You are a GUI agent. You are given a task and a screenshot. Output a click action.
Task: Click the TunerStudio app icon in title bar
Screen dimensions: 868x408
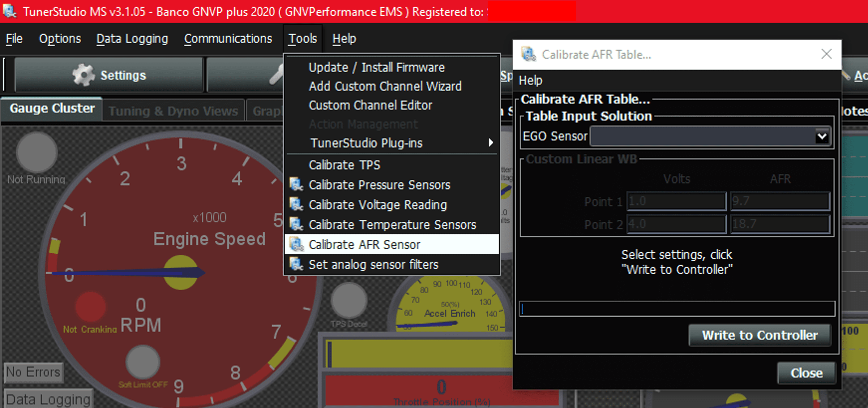(10, 11)
